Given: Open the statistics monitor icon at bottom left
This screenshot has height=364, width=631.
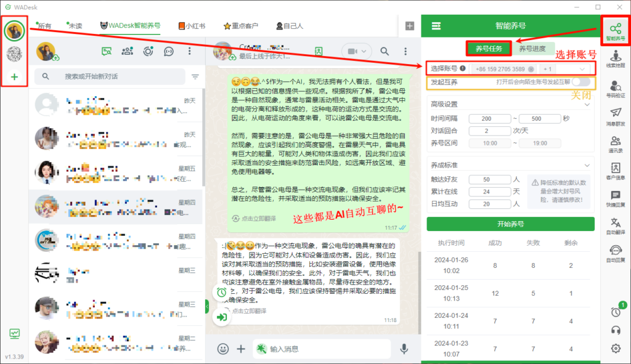Looking at the screenshot, I should click(15, 333).
